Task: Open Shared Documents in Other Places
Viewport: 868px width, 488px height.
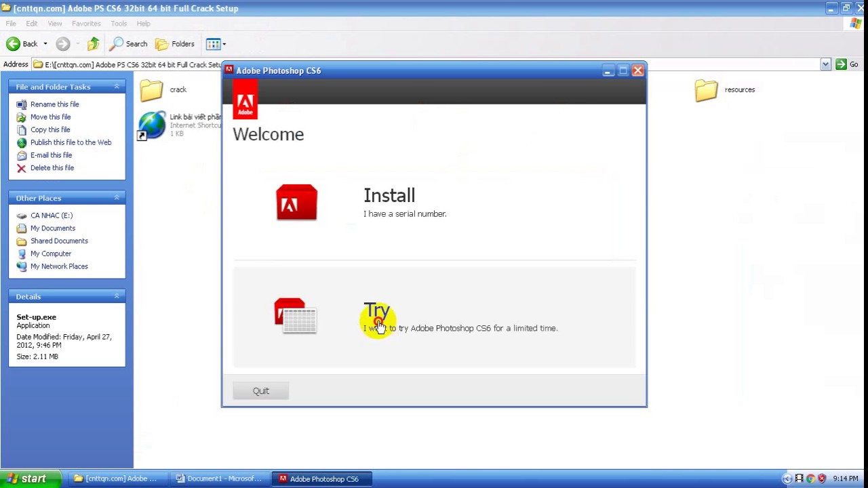Action: point(59,241)
